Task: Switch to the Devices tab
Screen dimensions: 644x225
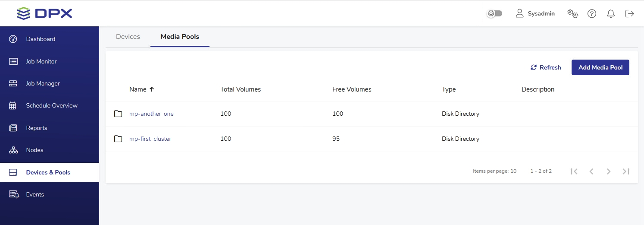Action: pyautogui.click(x=128, y=37)
